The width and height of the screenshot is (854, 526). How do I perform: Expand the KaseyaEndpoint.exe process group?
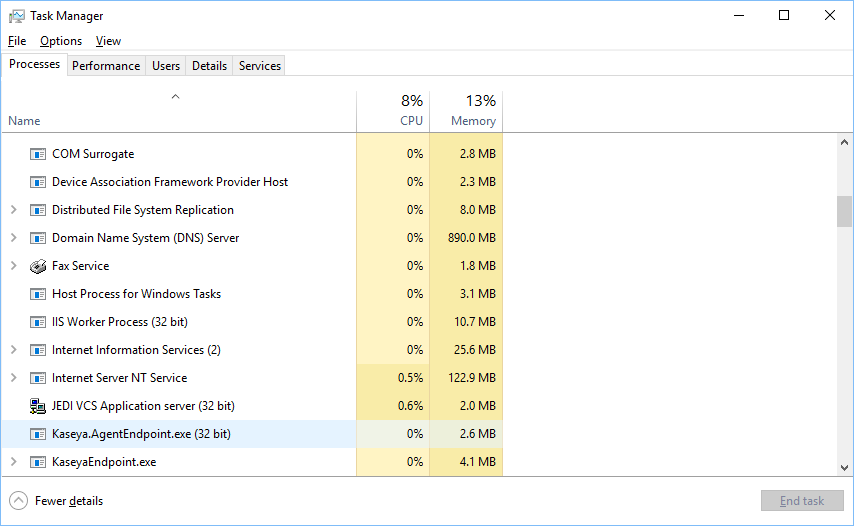point(13,462)
